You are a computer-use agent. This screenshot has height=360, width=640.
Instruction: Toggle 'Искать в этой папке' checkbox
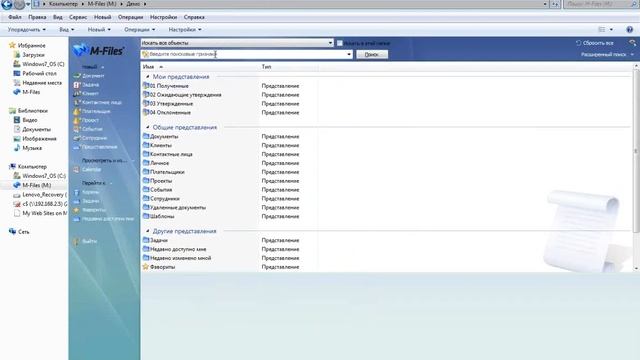(340, 43)
